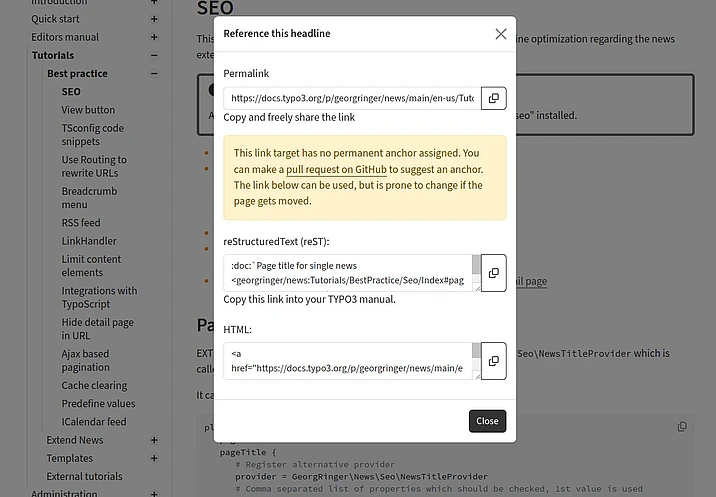Expand the Extend News section

[x=154, y=440]
